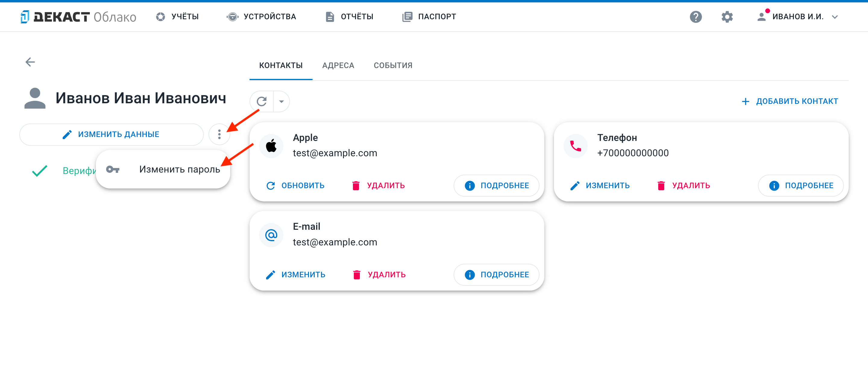Click ДОБАВИТЬ КОНТАКТ link

790,101
